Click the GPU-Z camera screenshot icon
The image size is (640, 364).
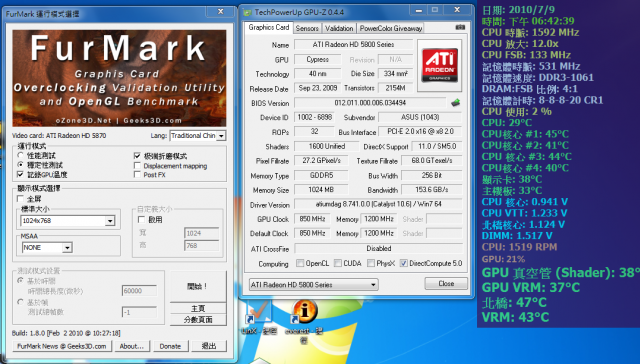click(460, 27)
